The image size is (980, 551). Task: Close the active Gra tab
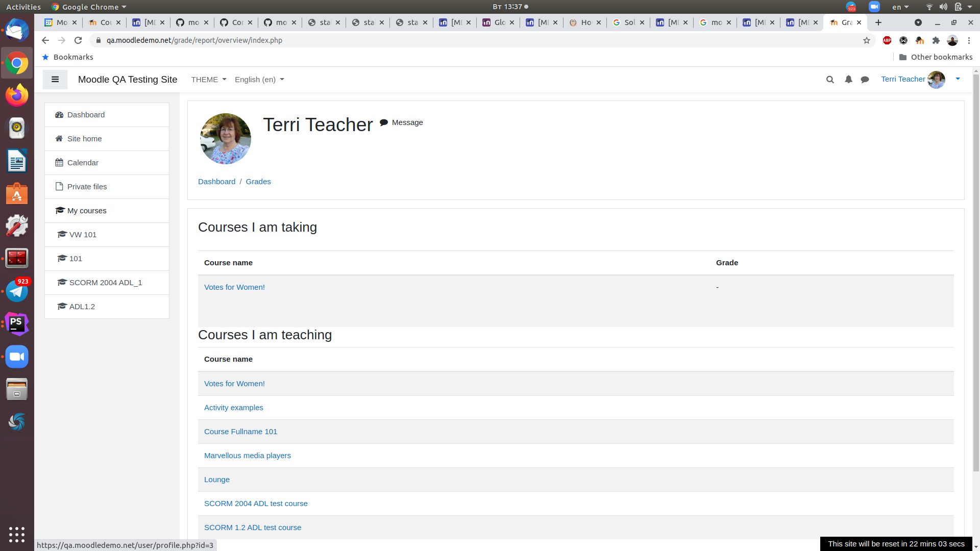point(859,22)
